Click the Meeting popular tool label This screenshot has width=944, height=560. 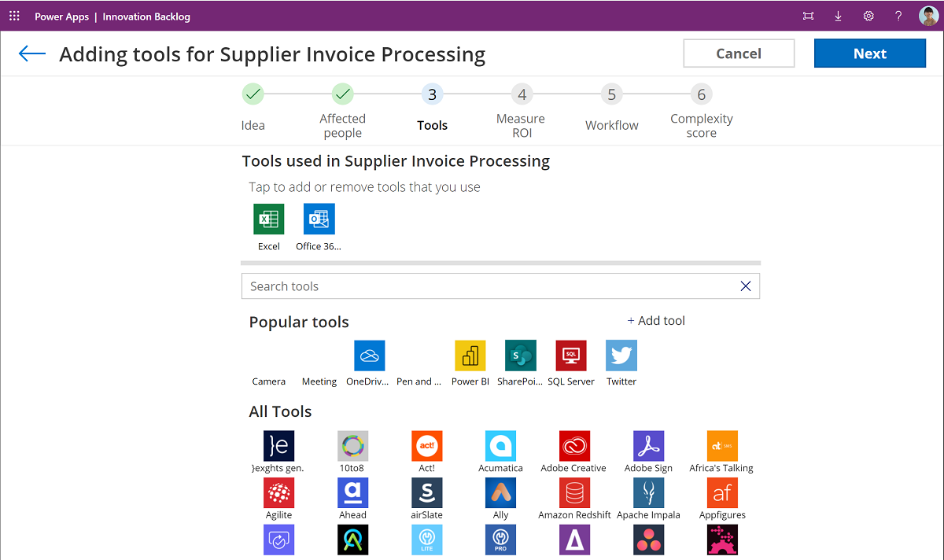point(319,381)
